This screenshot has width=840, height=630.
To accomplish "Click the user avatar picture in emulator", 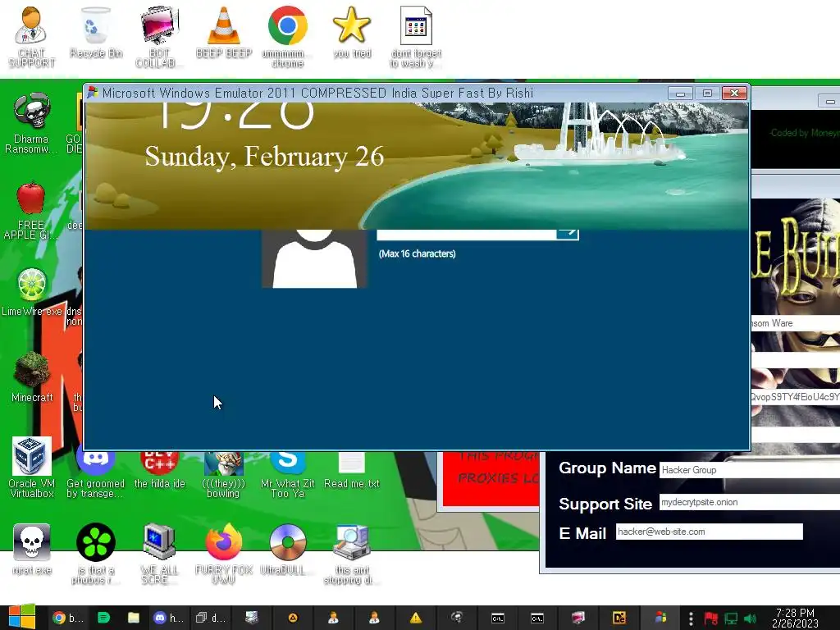I will click(314, 258).
